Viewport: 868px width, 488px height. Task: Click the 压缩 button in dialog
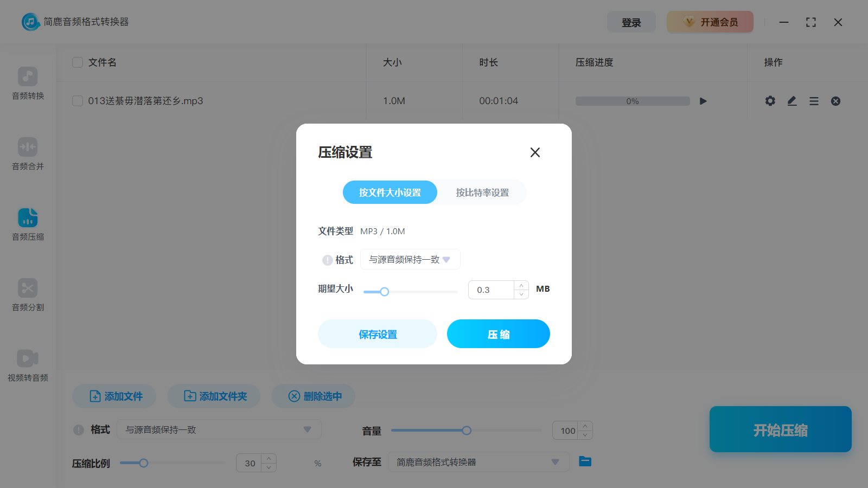click(x=498, y=334)
